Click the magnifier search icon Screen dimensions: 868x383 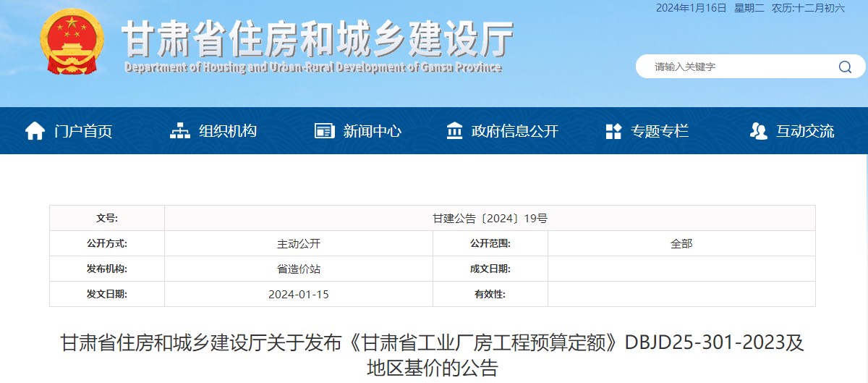(845, 67)
